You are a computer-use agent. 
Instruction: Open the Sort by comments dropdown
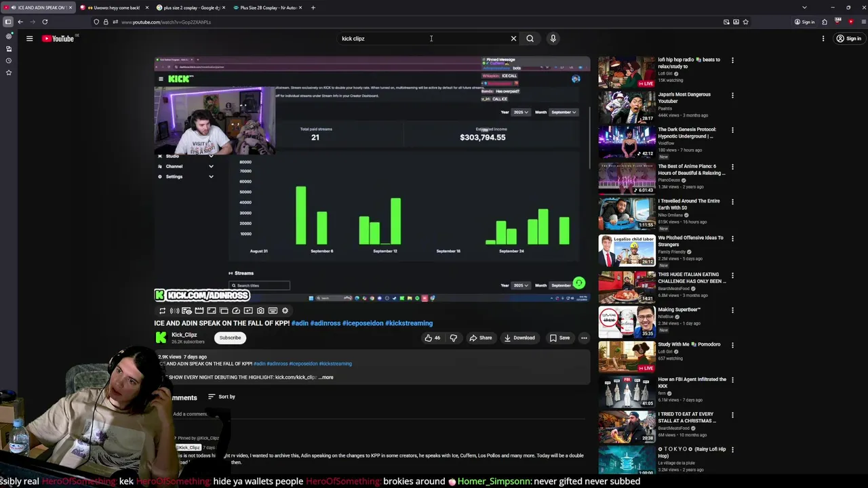[222, 396]
